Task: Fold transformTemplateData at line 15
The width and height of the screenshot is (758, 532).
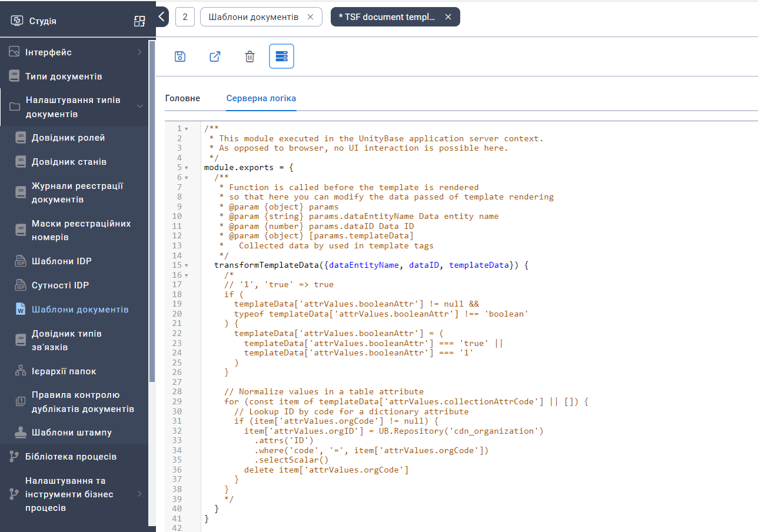Action: pos(187,265)
